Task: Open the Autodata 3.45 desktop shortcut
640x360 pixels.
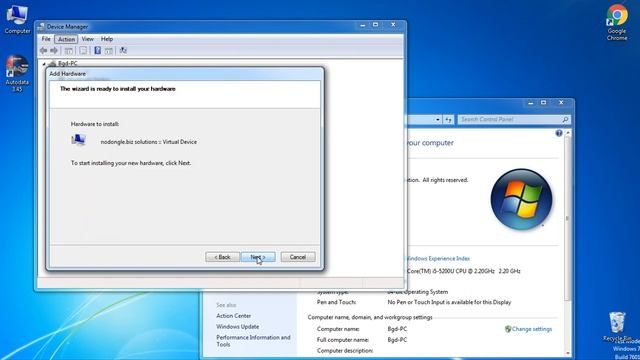Action: pos(17,73)
